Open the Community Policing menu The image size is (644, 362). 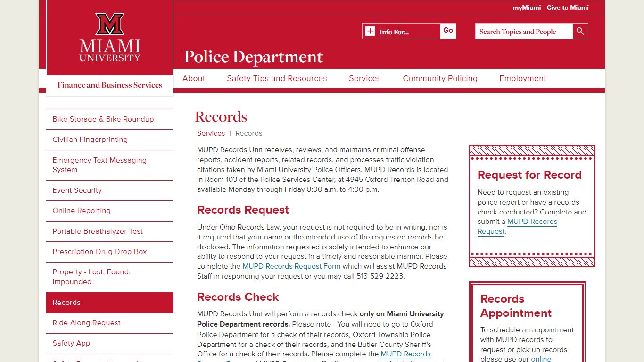coord(440,79)
